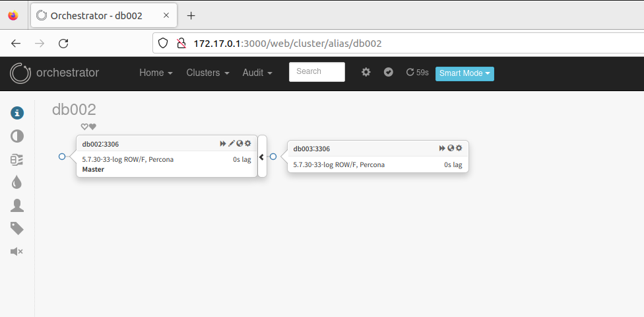644x317 pixels.
Task: Click the db002 cluster heading
Action: point(74,110)
